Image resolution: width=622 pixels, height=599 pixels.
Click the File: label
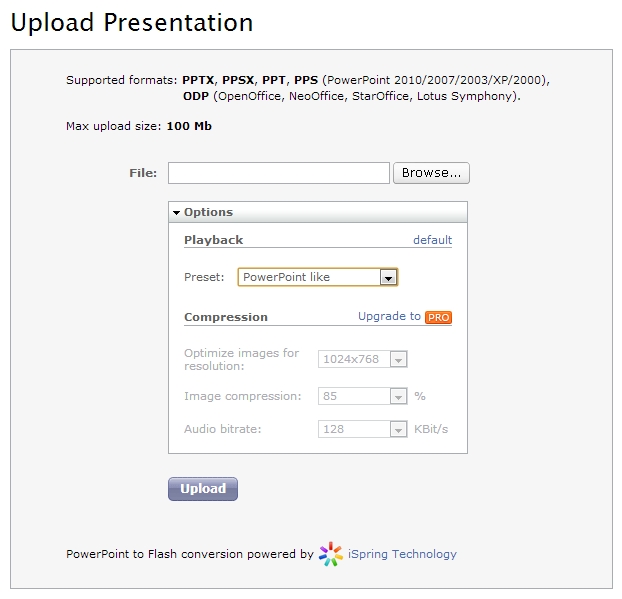143,173
